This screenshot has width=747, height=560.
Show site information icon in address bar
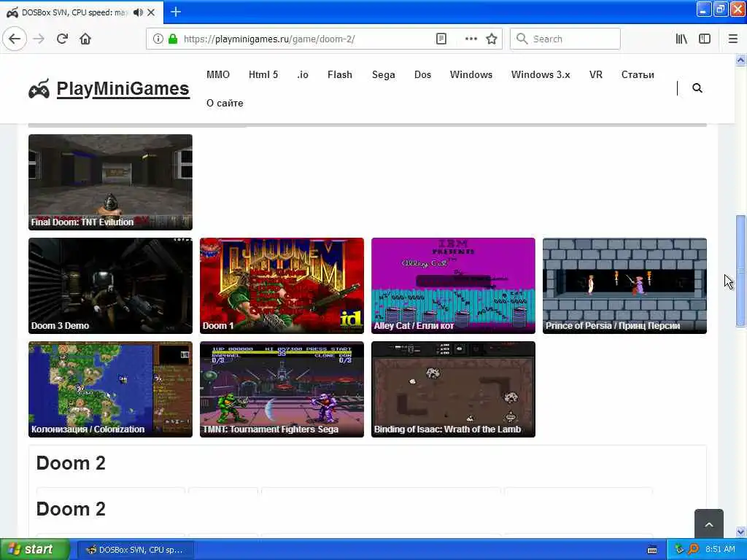pyautogui.click(x=158, y=39)
